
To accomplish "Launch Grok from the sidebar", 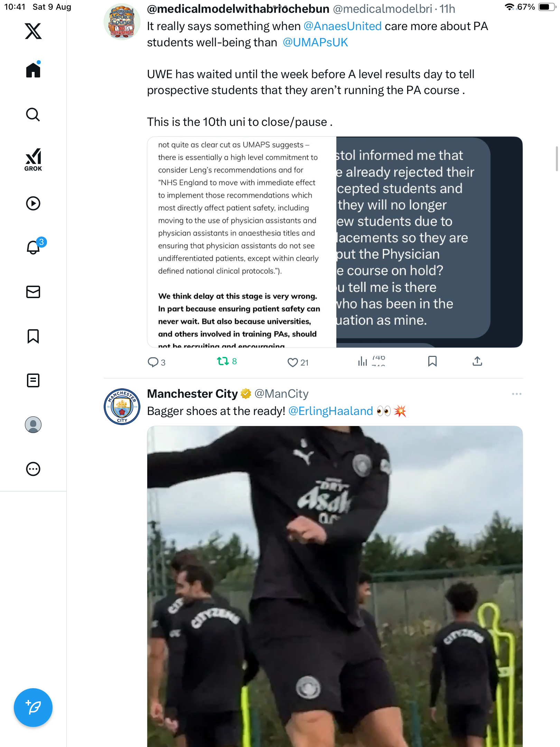I will pyautogui.click(x=33, y=160).
